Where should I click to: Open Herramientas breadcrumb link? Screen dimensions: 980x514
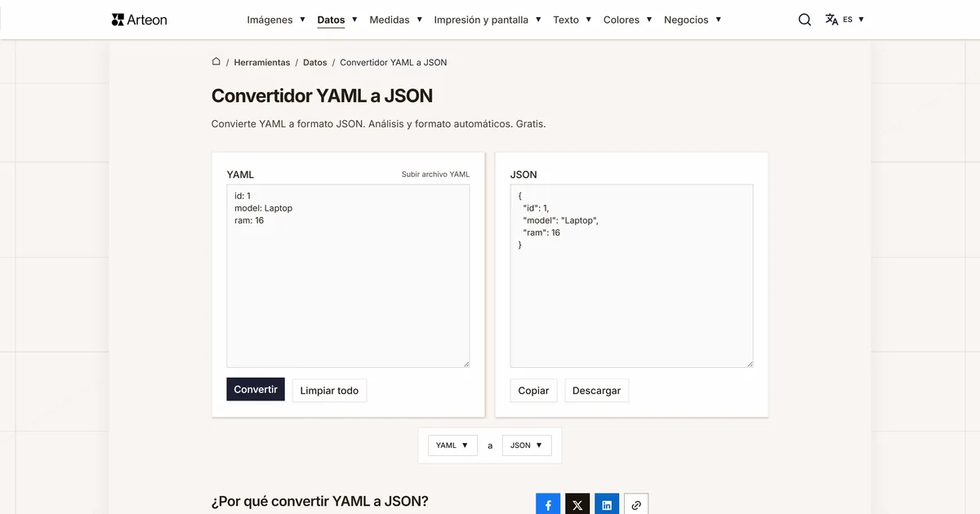(x=262, y=62)
